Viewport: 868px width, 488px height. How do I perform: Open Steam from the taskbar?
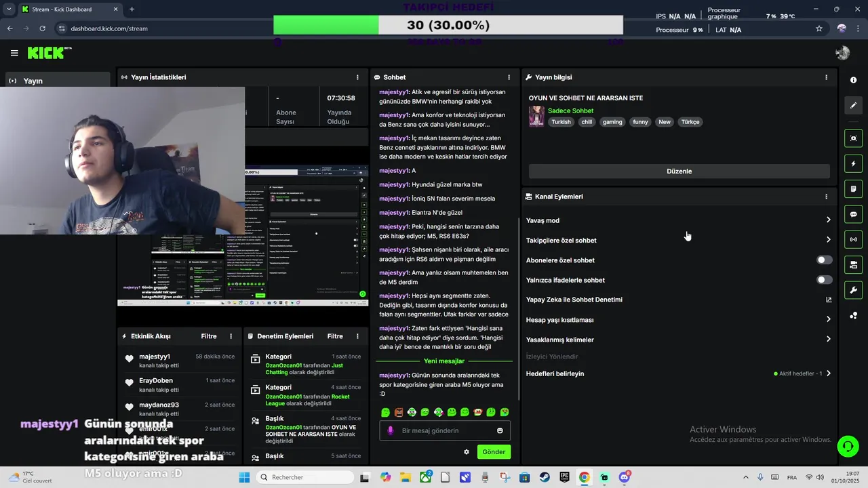click(x=545, y=478)
